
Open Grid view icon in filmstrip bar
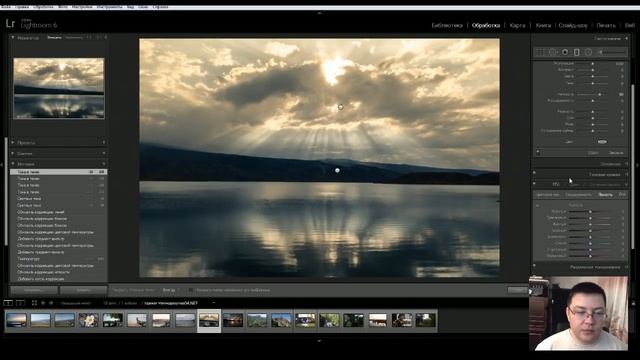click(x=34, y=303)
